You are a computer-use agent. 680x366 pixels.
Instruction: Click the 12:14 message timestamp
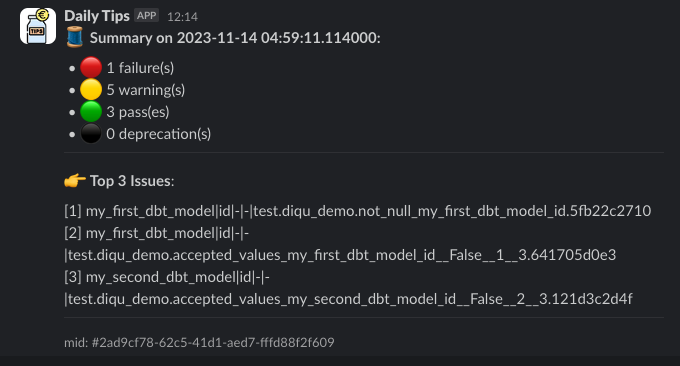[182, 17]
